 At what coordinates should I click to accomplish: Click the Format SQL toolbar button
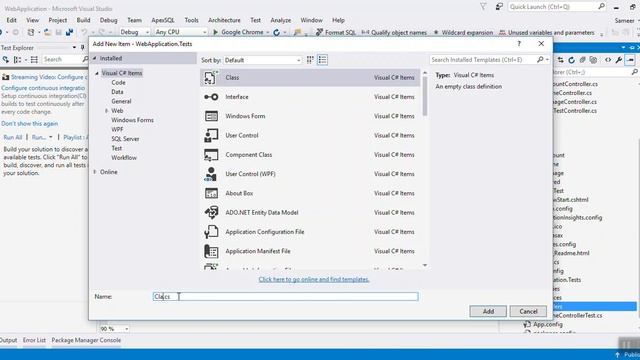click(336, 32)
